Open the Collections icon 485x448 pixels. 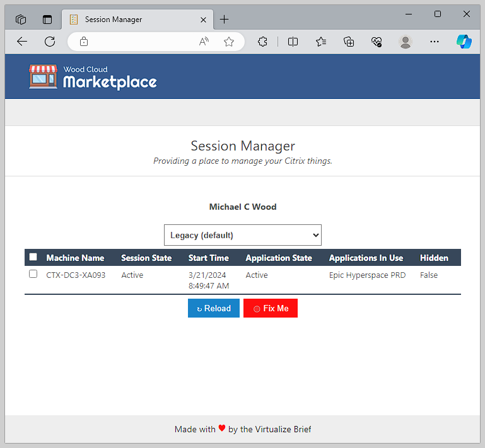[349, 42]
